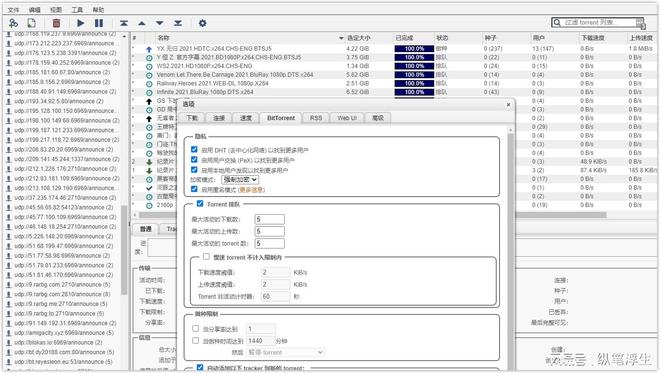The width and height of the screenshot is (660, 373).
Task: Click the add torrent file icon
Action: pyautogui.click(x=32, y=23)
